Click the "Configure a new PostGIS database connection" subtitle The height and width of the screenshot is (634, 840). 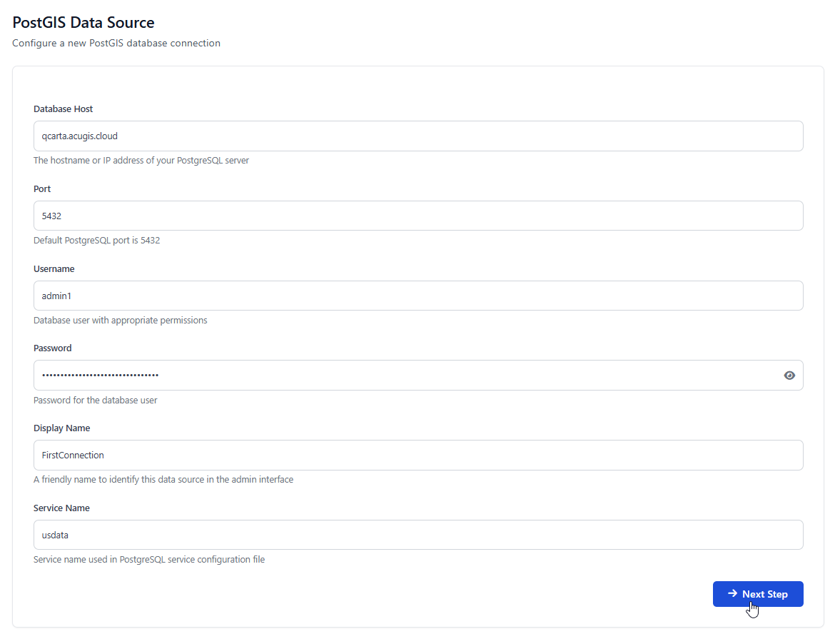point(116,43)
